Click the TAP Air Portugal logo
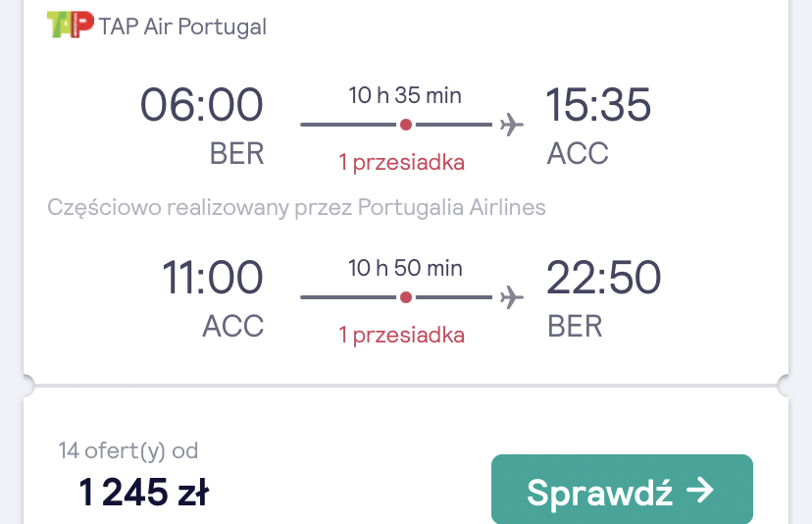Image resolution: width=812 pixels, height=524 pixels. coord(71,25)
